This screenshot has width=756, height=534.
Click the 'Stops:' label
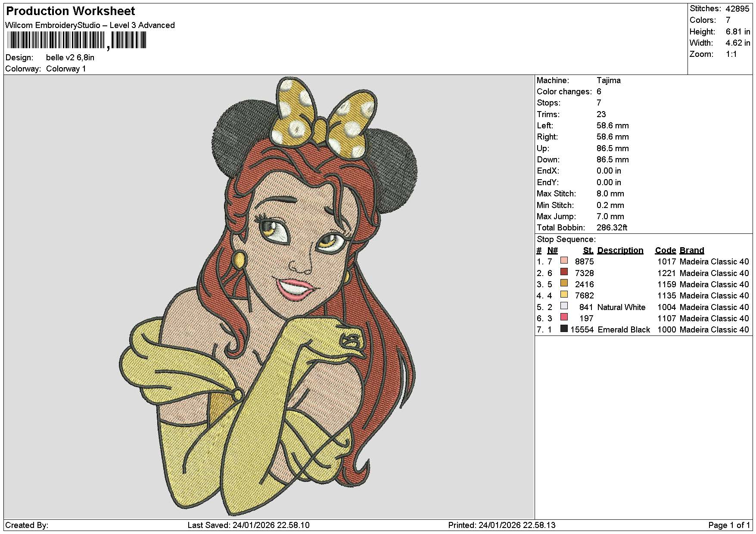549,102
